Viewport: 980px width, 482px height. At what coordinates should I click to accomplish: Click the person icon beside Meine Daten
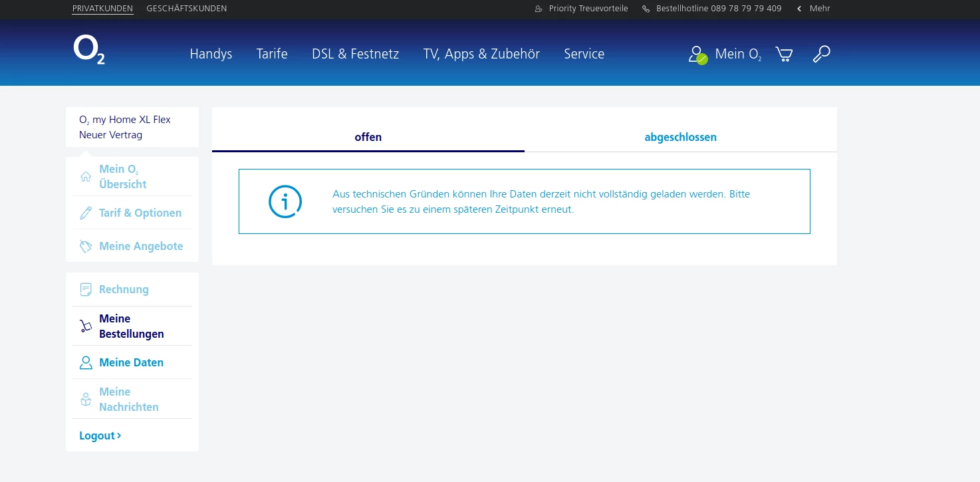86,362
